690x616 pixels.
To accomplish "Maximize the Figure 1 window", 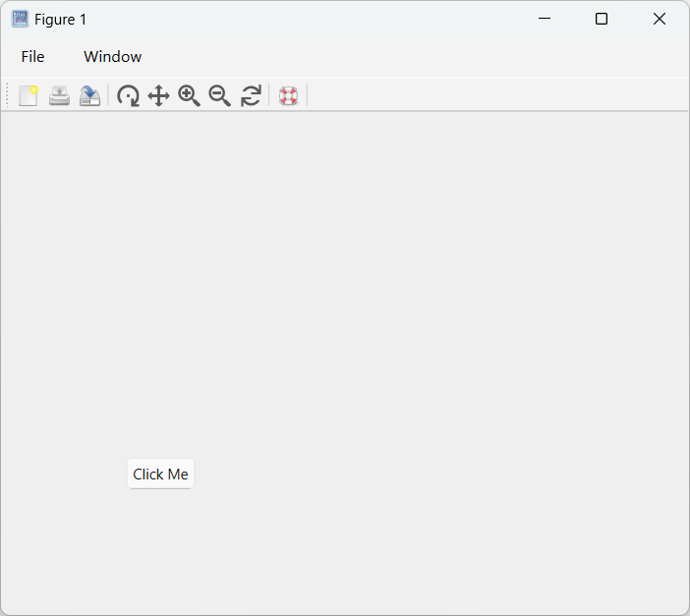I will tap(602, 19).
